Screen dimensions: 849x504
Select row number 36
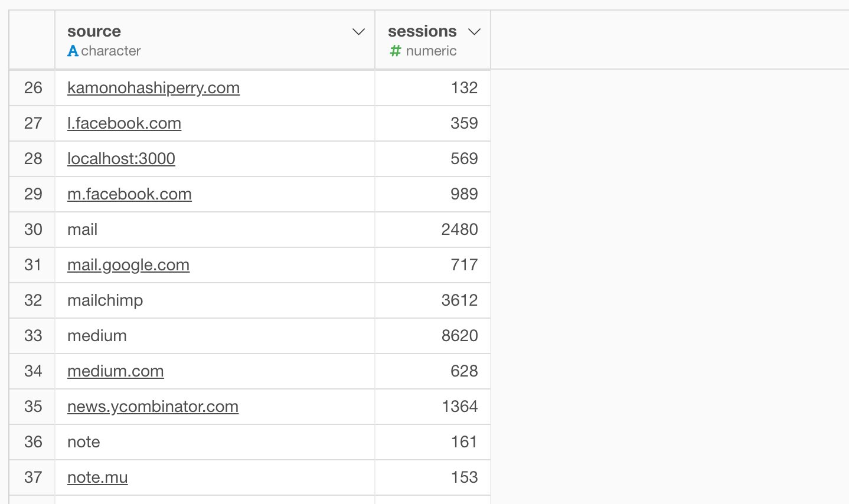32,442
